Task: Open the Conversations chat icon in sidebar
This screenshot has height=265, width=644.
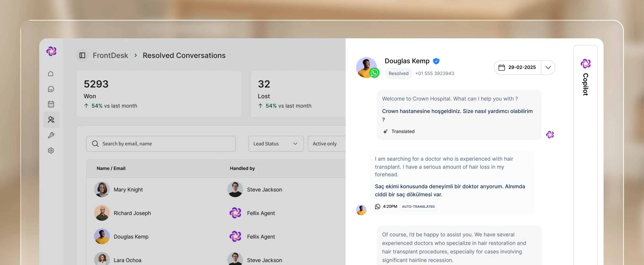Action: point(51,89)
